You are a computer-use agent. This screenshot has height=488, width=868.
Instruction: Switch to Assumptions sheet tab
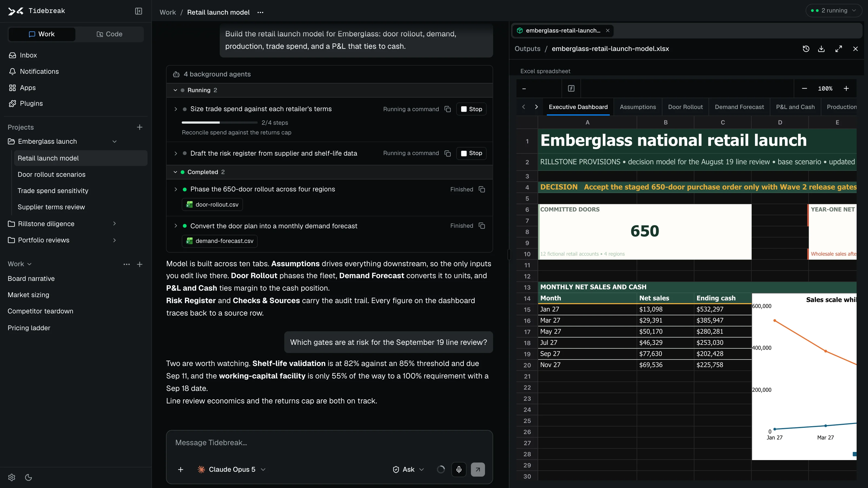(x=637, y=107)
